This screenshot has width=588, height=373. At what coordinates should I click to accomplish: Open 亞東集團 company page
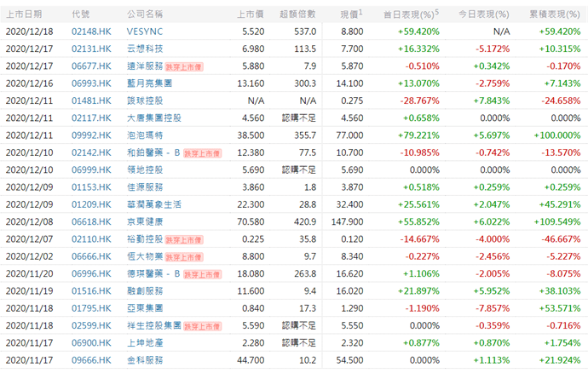click(x=145, y=308)
